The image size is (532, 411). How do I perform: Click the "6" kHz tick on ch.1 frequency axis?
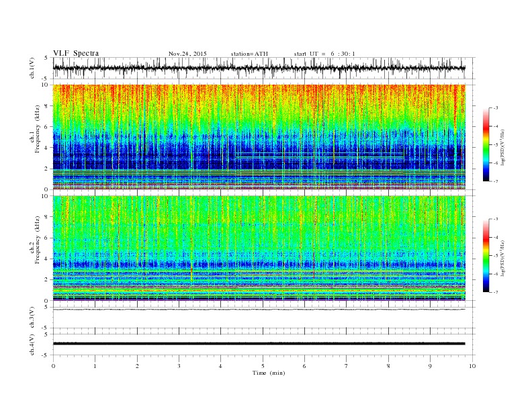click(x=47, y=126)
